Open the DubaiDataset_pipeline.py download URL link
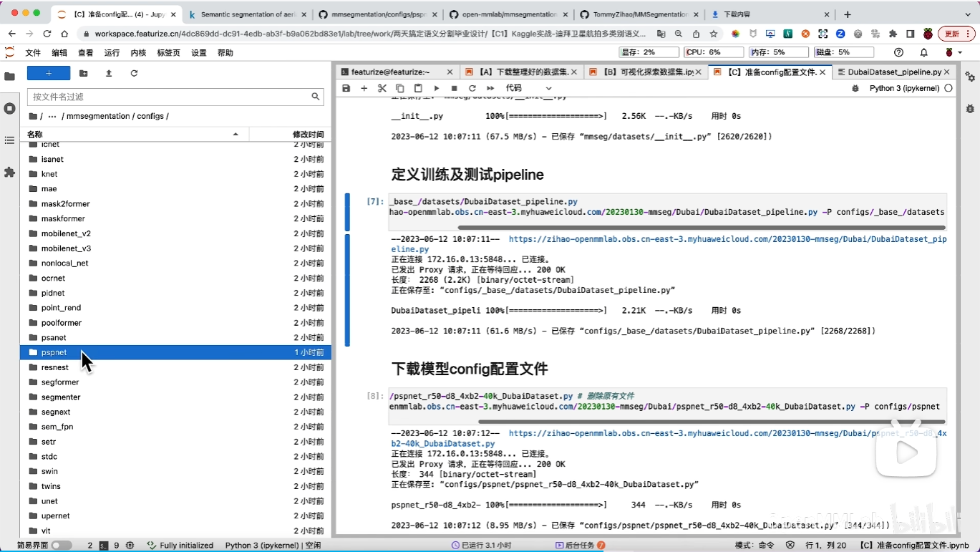980x552 pixels. [x=727, y=239]
